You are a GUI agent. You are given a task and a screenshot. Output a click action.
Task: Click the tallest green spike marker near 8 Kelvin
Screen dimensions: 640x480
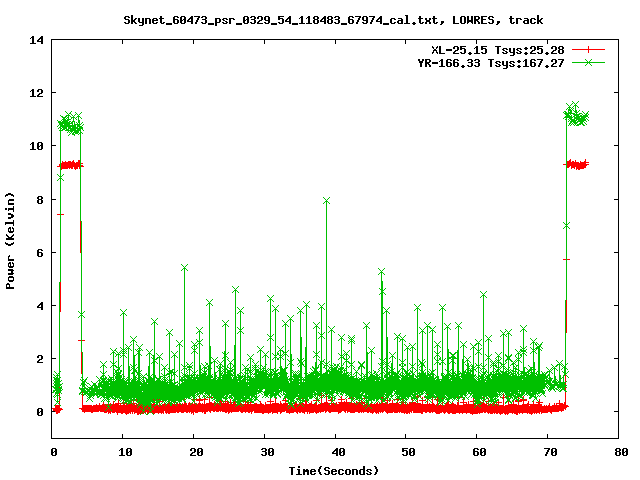(326, 201)
